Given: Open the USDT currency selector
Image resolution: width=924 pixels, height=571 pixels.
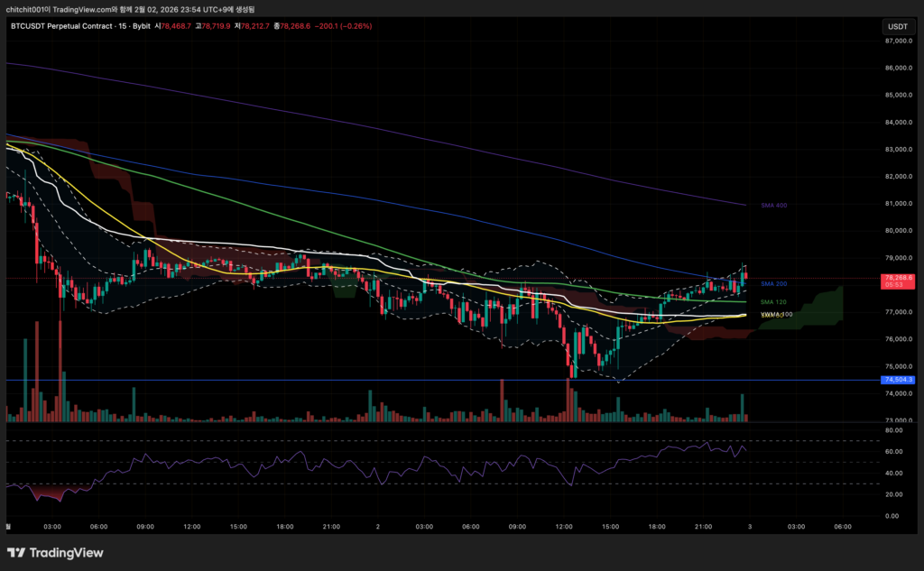Looking at the screenshot, I should pos(896,28).
